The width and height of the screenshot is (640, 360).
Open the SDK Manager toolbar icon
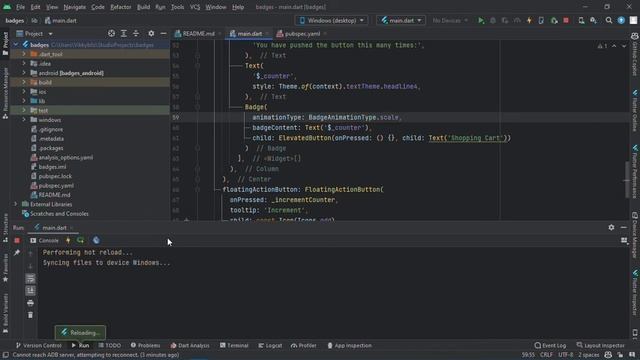pos(593,20)
